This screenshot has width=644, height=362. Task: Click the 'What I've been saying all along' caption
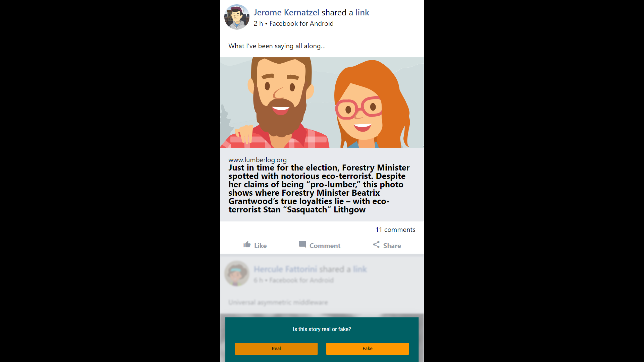(x=277, y=46)
